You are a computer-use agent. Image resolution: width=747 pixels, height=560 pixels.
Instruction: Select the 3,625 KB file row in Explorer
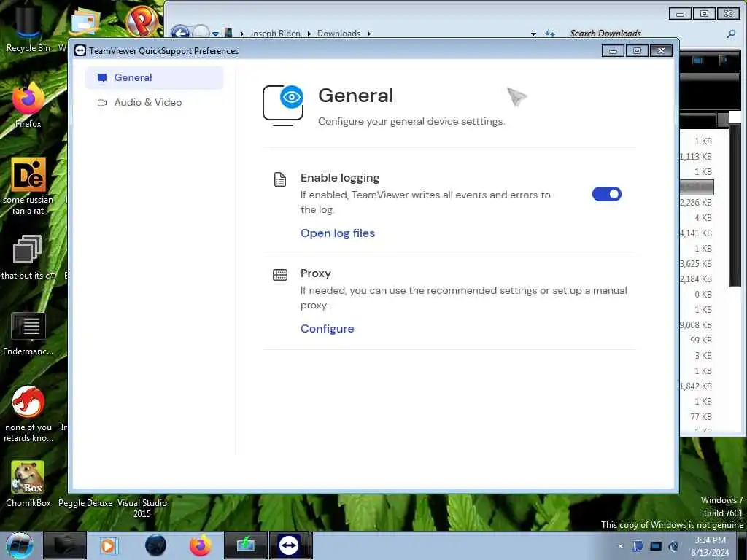696,264
